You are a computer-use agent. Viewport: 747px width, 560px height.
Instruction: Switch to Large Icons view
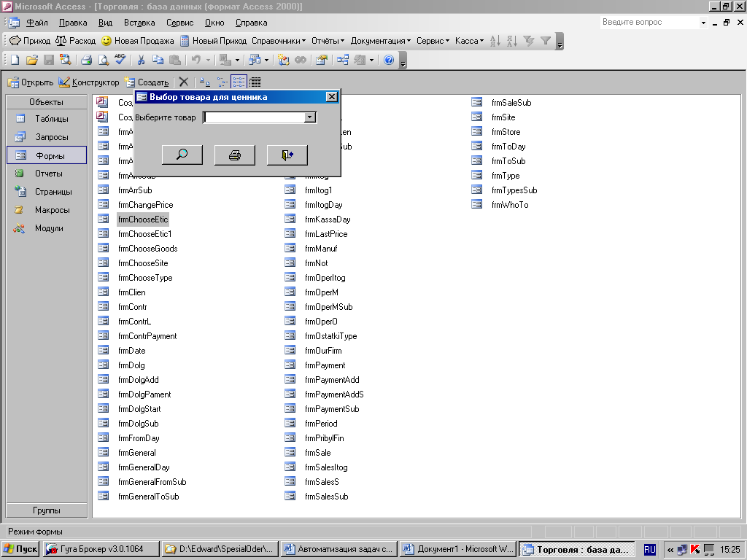pos(205,82)
